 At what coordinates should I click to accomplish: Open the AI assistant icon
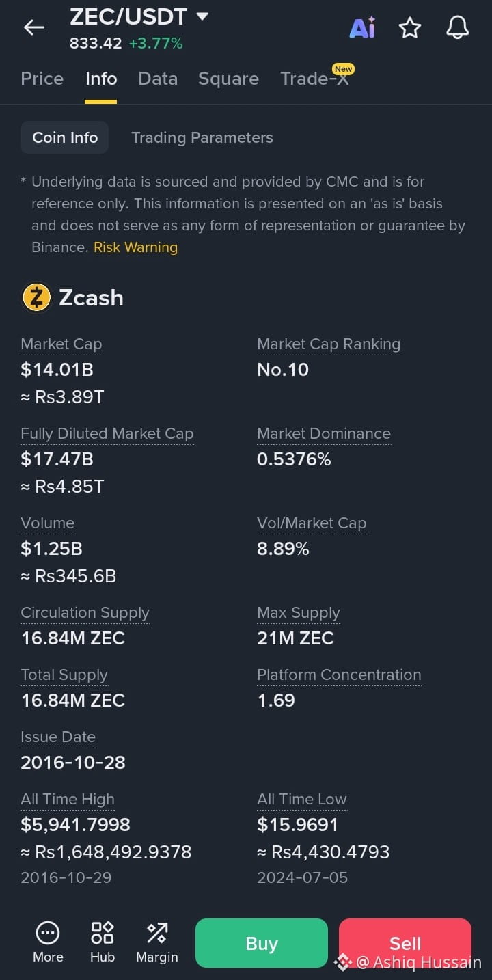coord(362,27)
